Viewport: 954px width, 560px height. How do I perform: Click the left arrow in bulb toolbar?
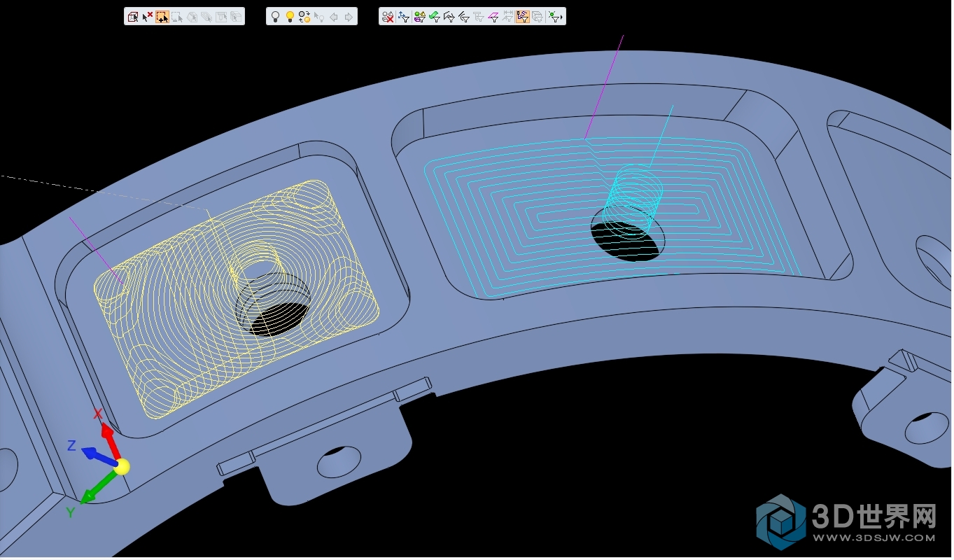point(334,17)
